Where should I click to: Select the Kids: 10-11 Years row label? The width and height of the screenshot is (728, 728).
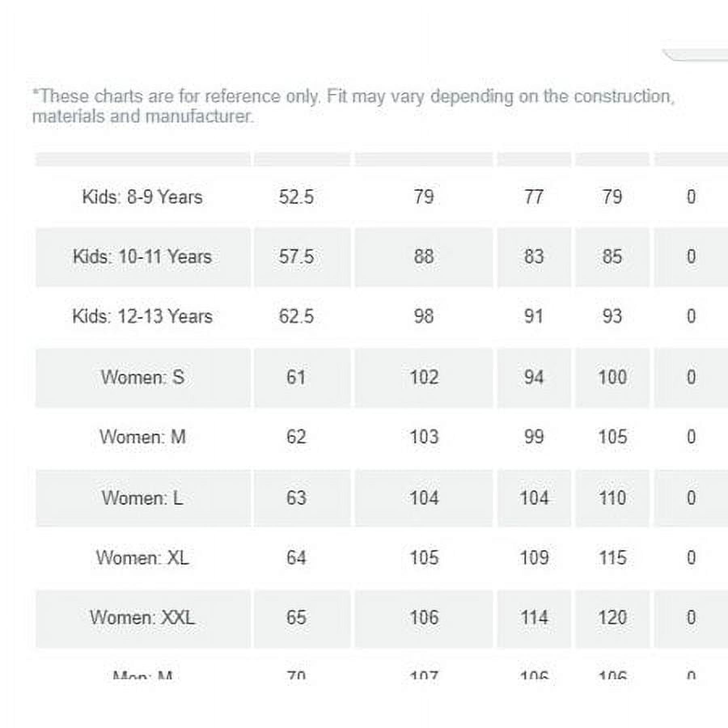pos(142,257)
